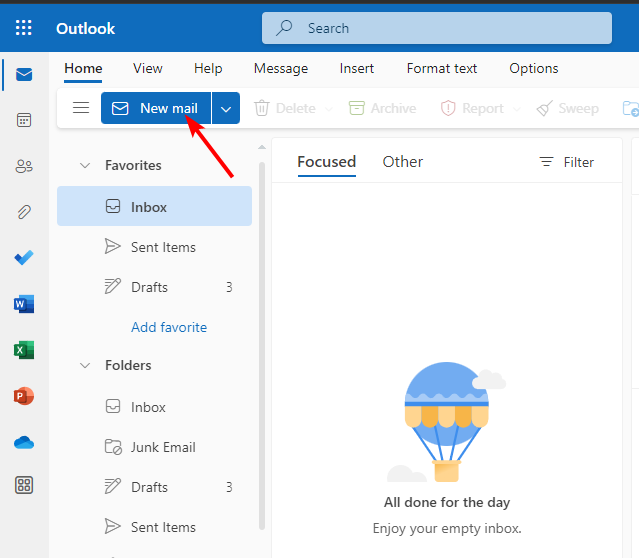
Task: Open Mail from the left rail
Action: click(24, 75)
